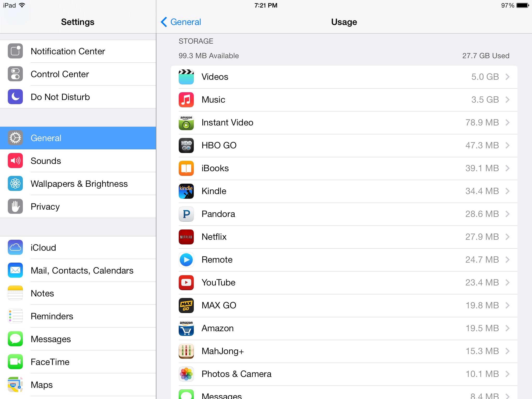Open the Instant Video row chevron
Screen dimensions: 532x399
pos(508,123)
